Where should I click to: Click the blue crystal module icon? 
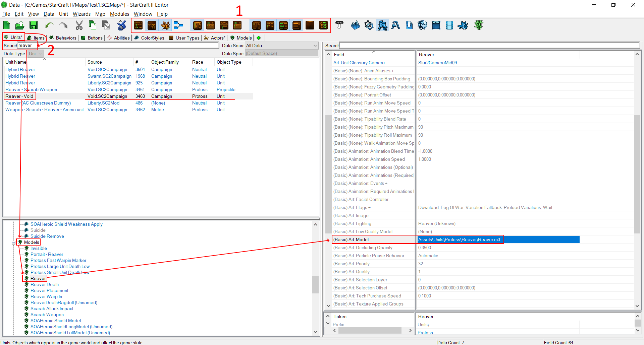tap(463, 25)
